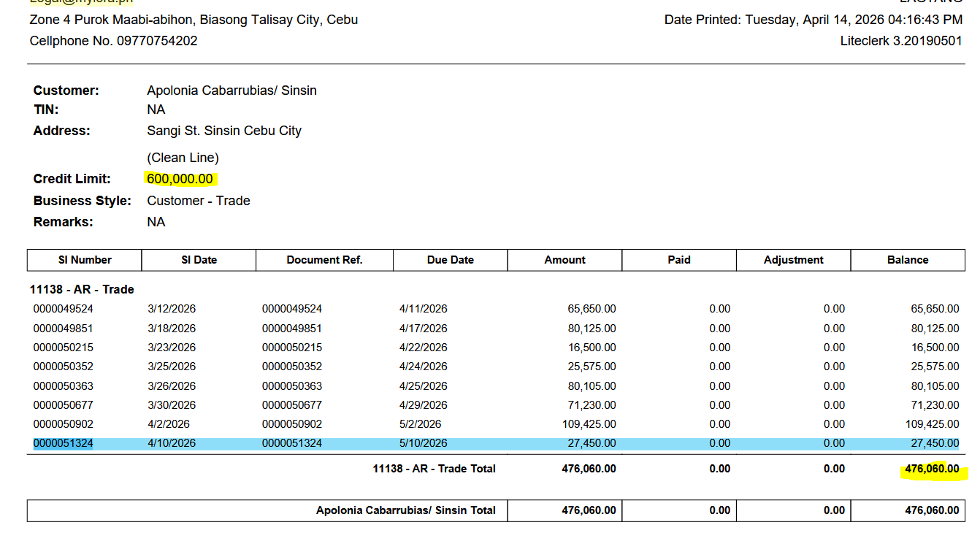Click the SI Date column header
Screen dimensions: 980x533
199,260
